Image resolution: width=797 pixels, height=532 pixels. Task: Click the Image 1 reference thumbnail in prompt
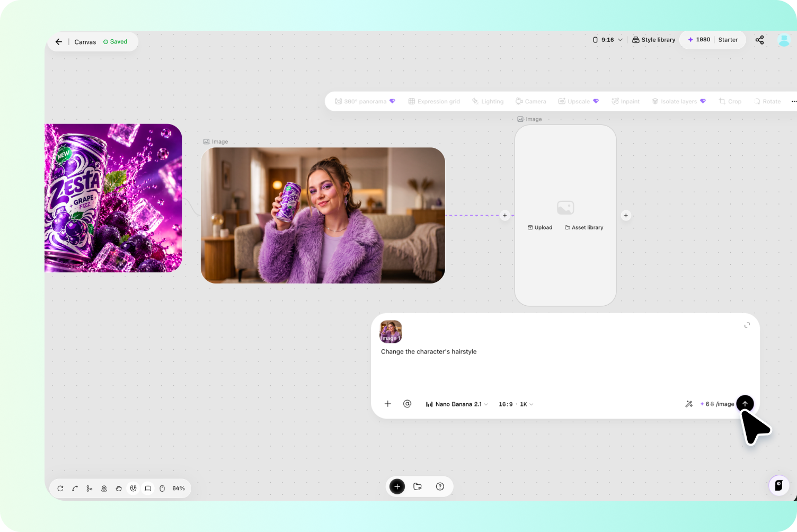click(x=391, y=332)
